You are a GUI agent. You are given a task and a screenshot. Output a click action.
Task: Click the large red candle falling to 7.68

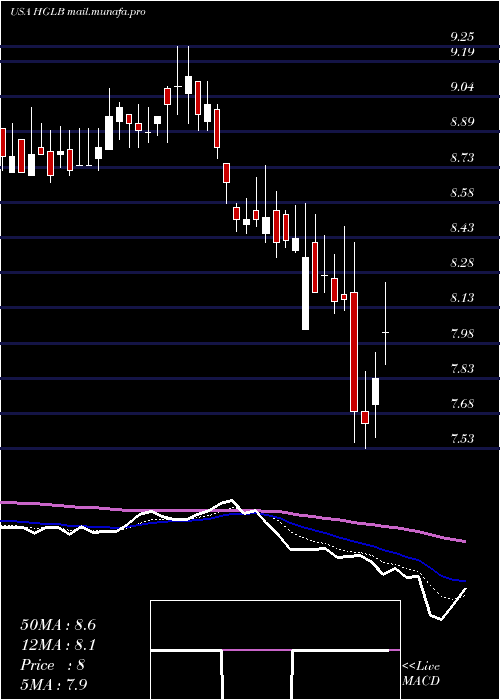point(354,352)
